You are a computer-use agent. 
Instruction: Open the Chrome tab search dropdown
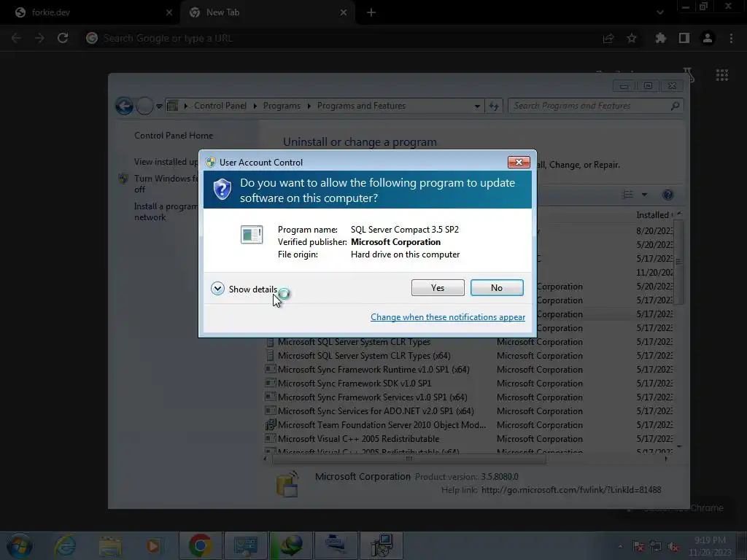coord(659,12)
